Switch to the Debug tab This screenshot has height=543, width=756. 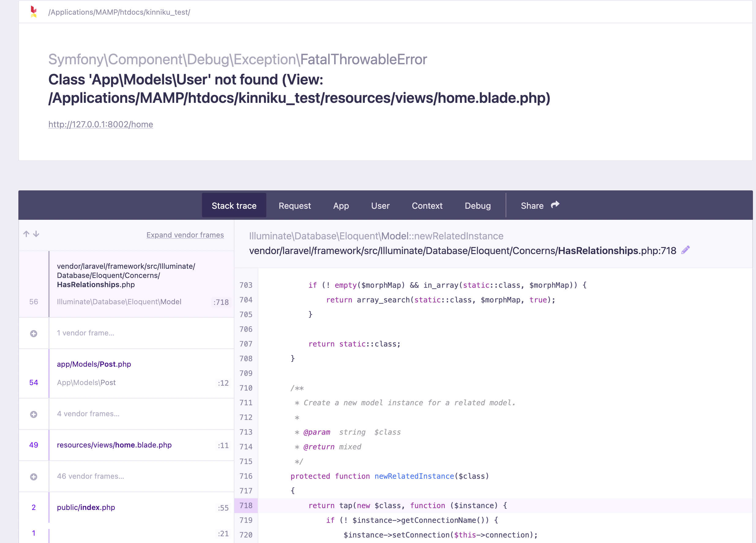tap(478, 206)
